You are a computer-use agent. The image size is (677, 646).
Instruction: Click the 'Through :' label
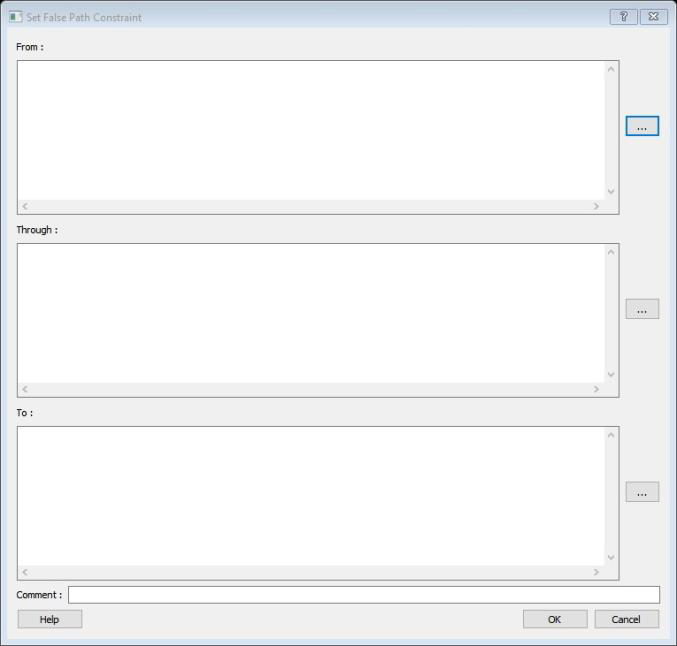click(x=37, y=230)
